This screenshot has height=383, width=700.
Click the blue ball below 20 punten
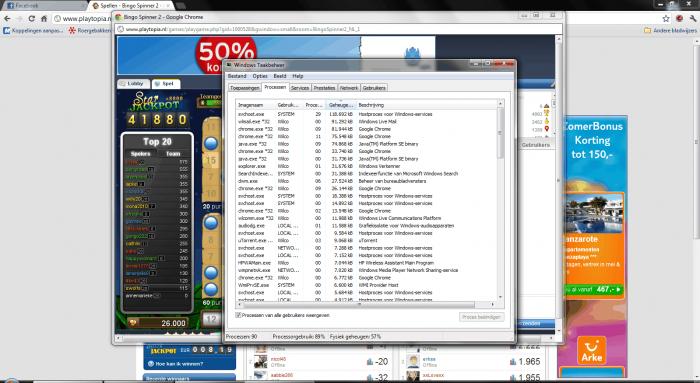pos(211,222)
